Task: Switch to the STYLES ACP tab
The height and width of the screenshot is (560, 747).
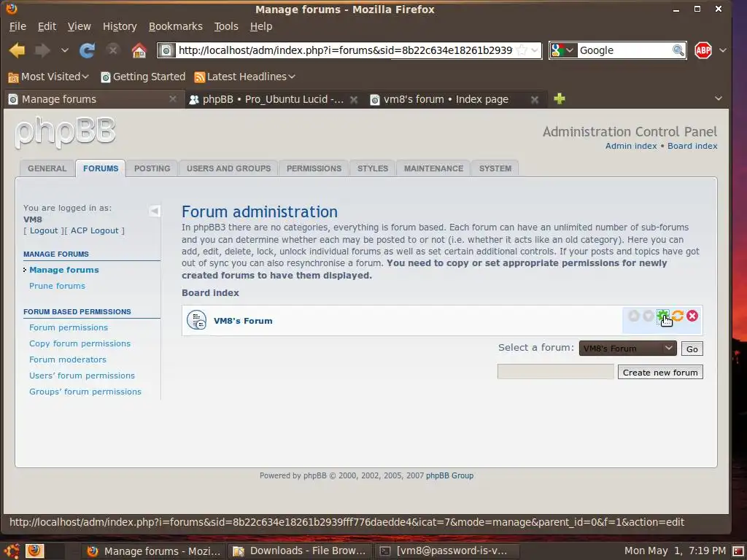Action: (x=373, y=168)
